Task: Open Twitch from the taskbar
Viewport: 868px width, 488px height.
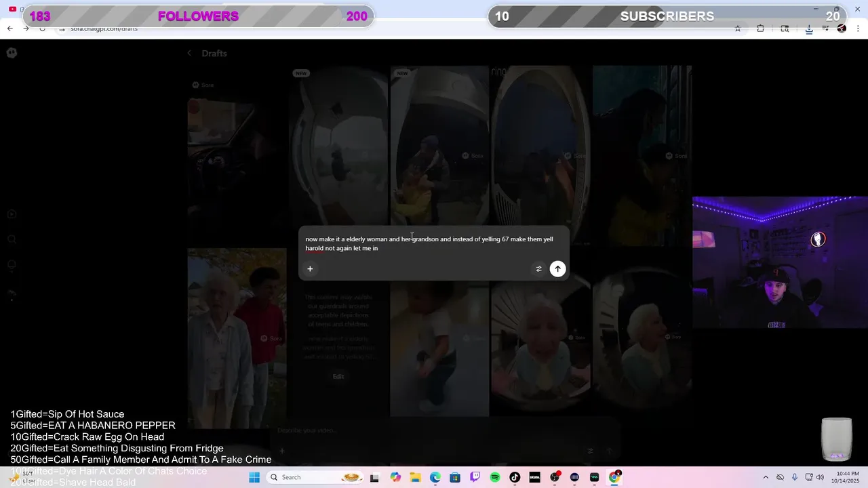Action: point(475,477)
